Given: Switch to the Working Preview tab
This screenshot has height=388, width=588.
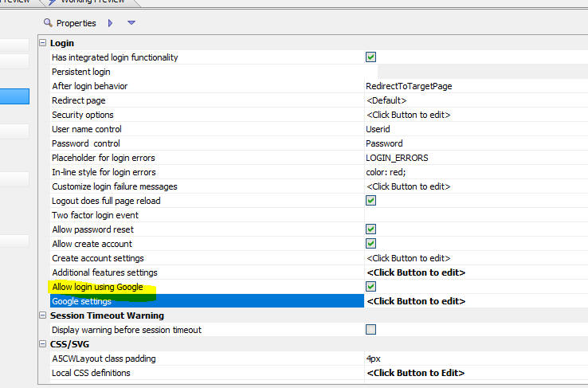Looking at the screenshot, I should [90, 2].
